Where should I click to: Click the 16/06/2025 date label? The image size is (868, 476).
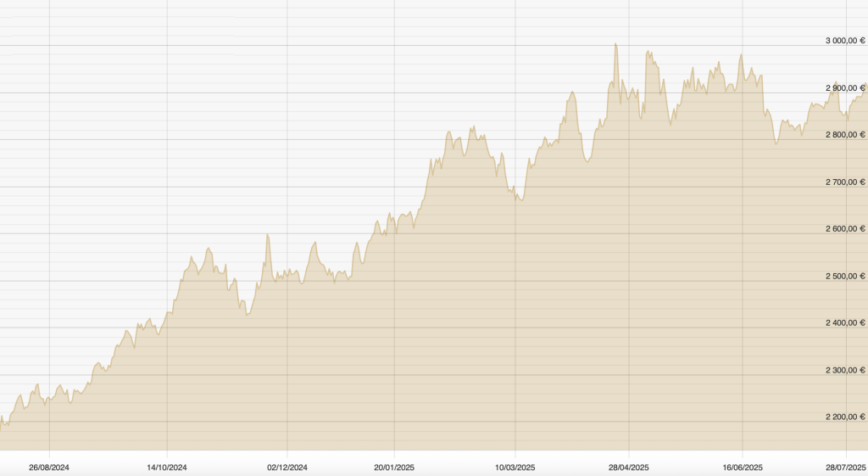click(743, 467)
